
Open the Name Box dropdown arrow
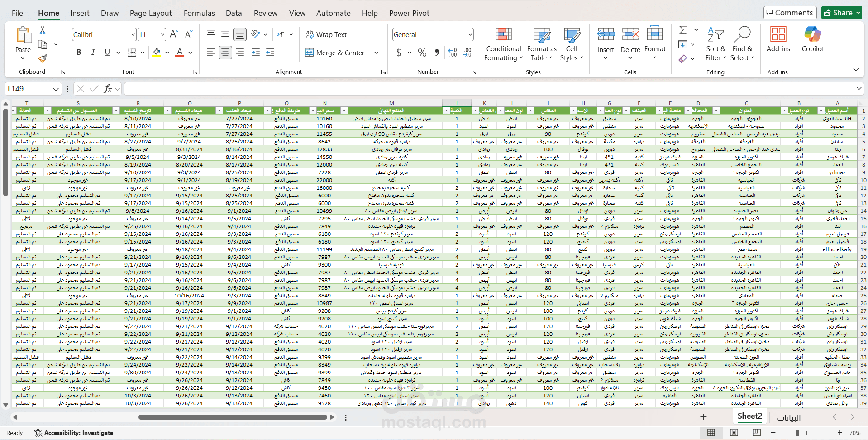point(55,89)
